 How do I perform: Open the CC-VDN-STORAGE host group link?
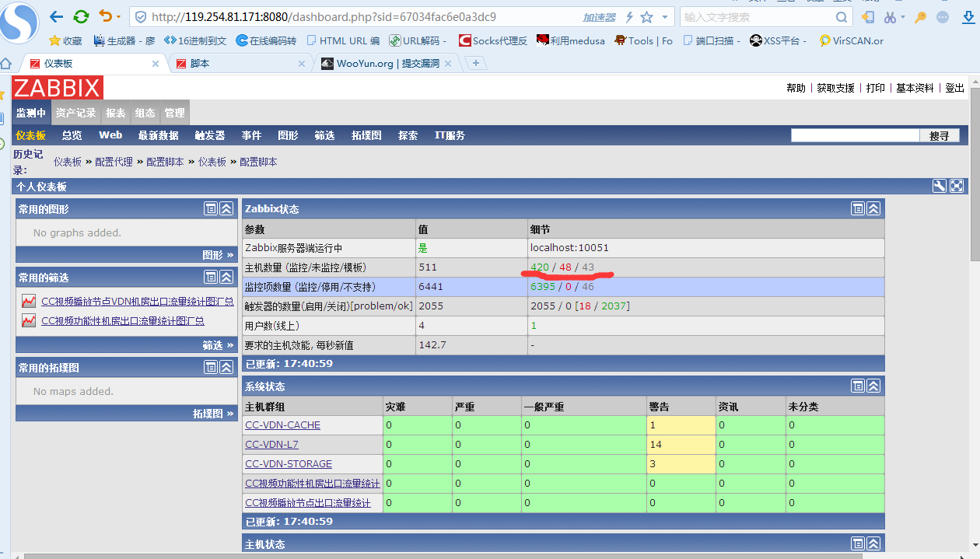click(289, 464)
